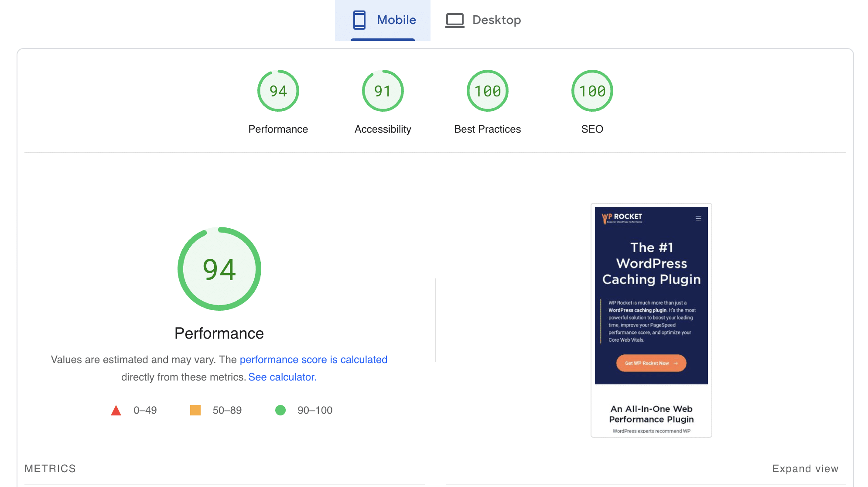Click the Mobile device icon tab
This screenshot has height=487, width=868.
coord(357,20)
